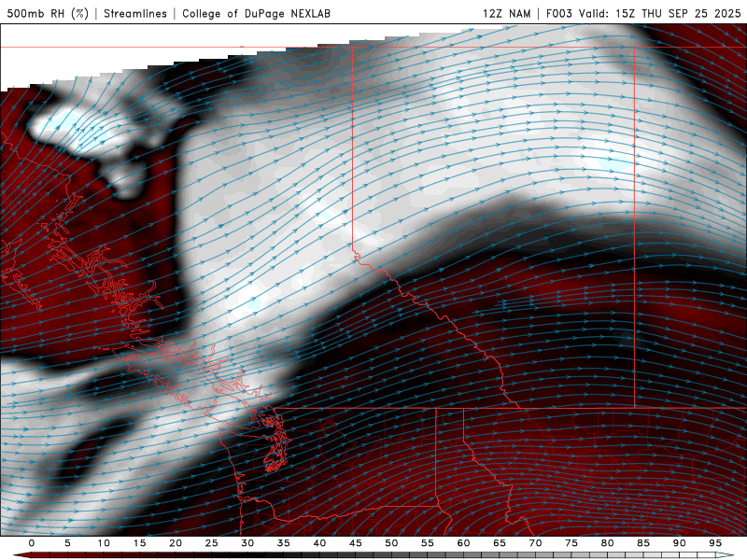The image size is (747, 560).
Task: Click the colorbar label "35"
Action: click(x=284, y=543)
